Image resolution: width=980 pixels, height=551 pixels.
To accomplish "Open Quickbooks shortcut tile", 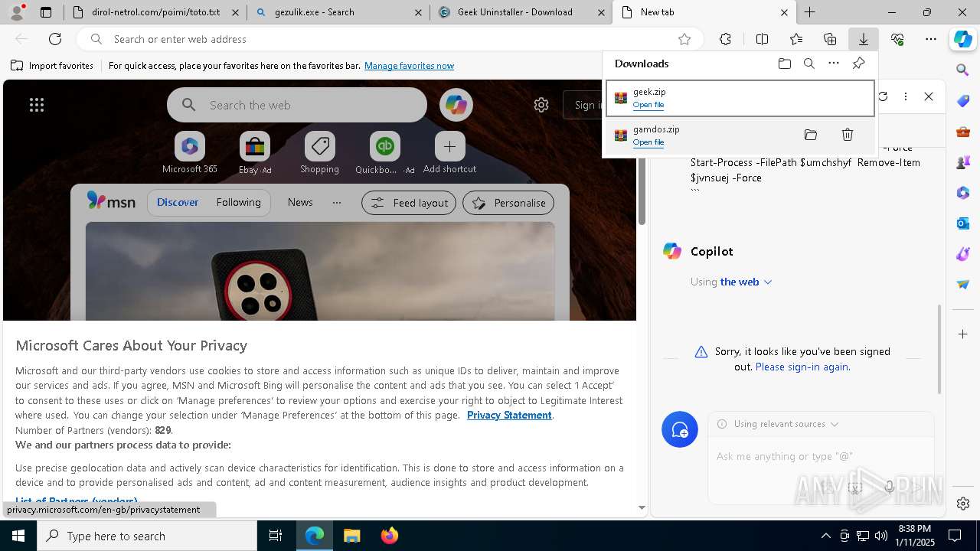I will (385, 153).
